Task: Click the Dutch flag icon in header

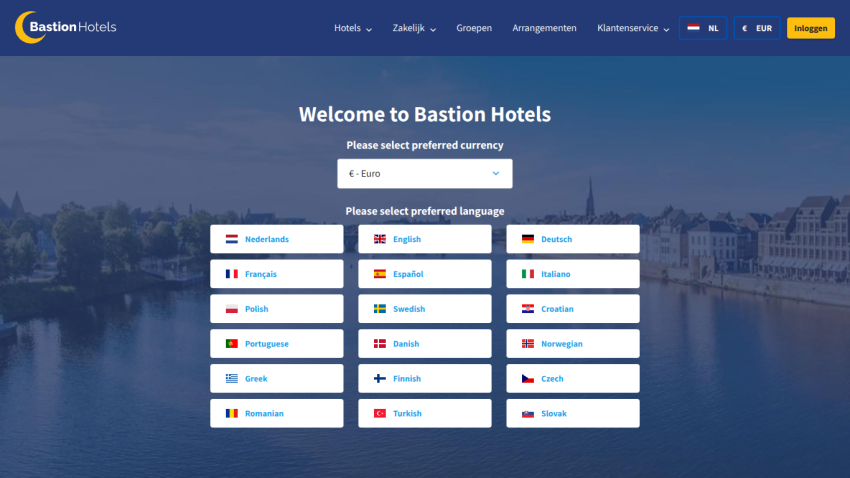Action: 693,28
